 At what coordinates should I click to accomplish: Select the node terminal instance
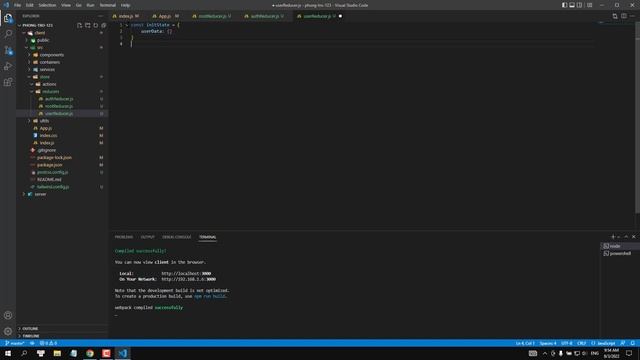tap(620, 246)
